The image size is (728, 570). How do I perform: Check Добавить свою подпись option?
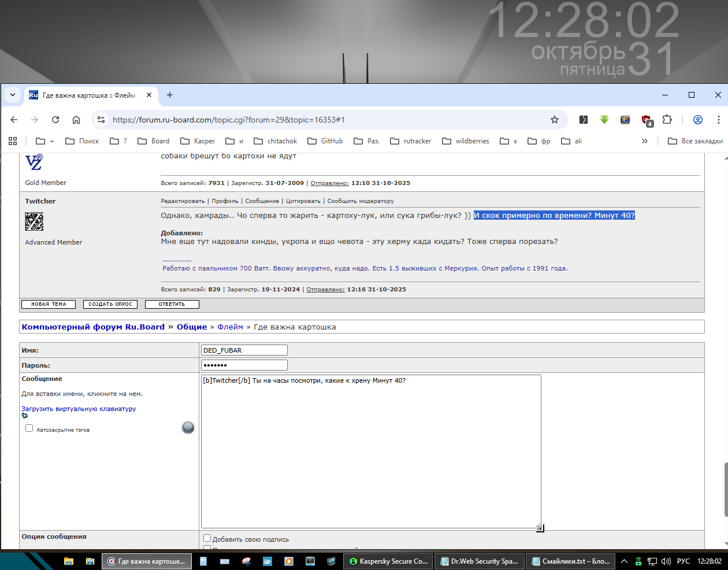coord(207,538)
